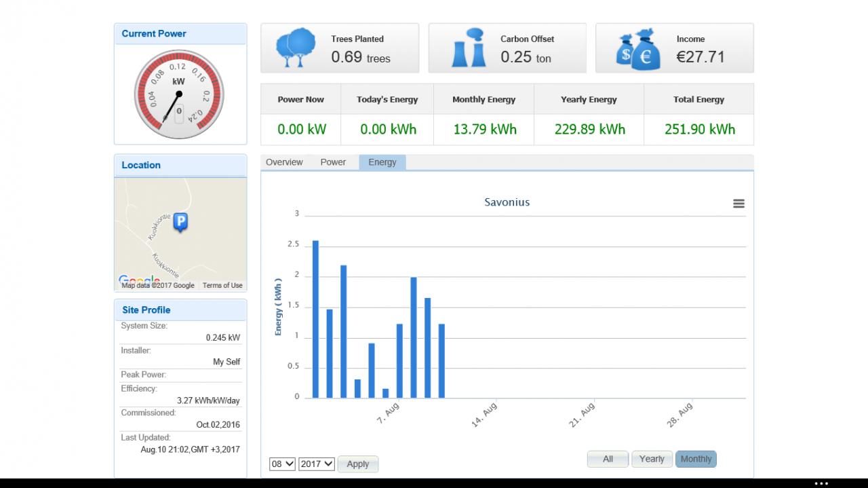
Task: Click the 14. Aug axis label
Action: [x=485, y=414]
